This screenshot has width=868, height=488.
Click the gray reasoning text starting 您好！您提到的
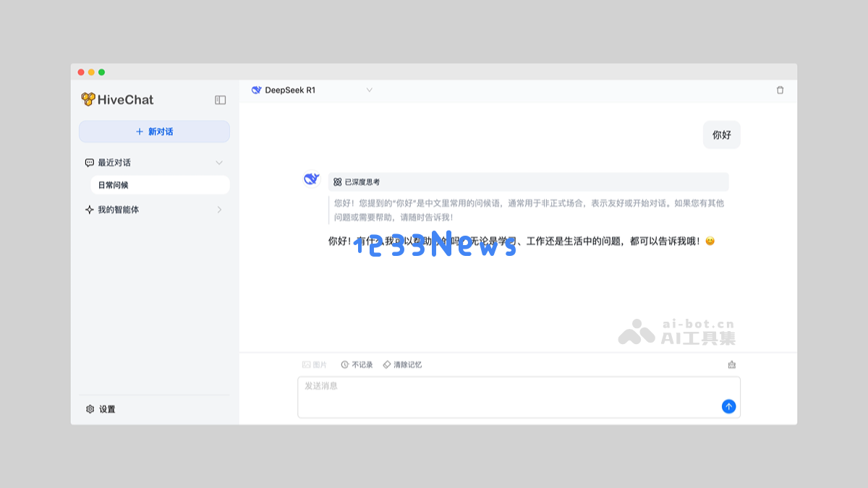529,210
